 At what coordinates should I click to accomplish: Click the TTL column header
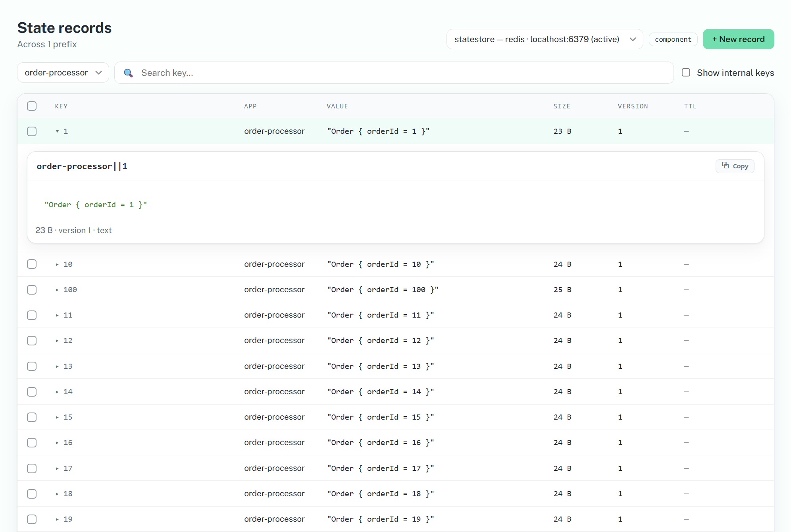click(690, 106)
